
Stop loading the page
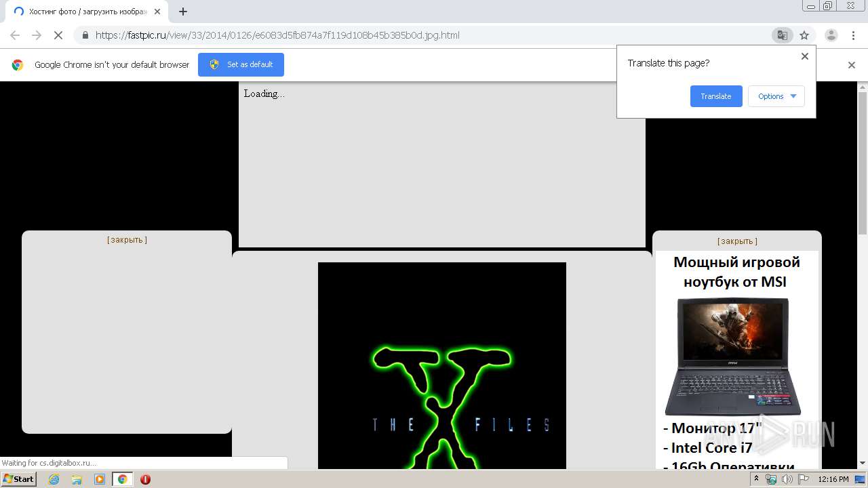tap(58, 35)
